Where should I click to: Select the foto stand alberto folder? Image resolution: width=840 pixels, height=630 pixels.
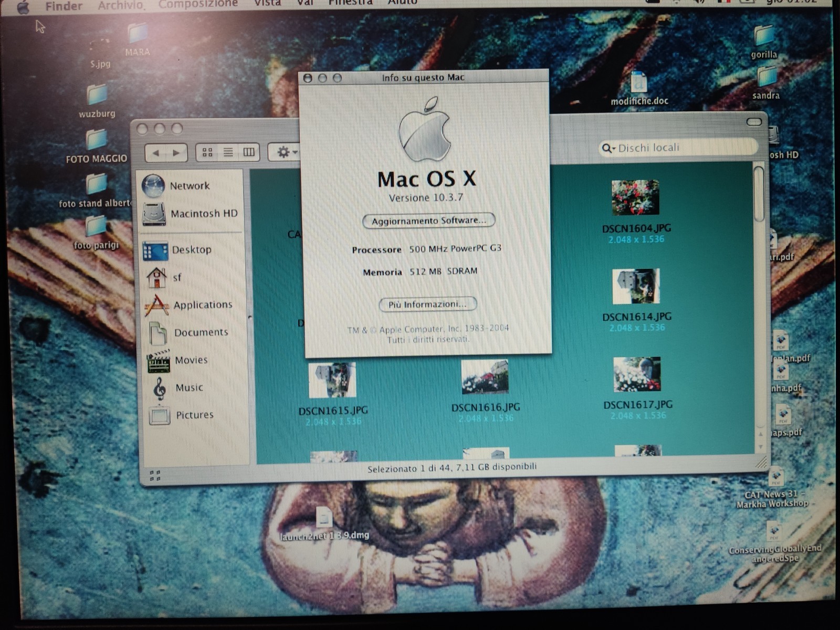(96, 190)
